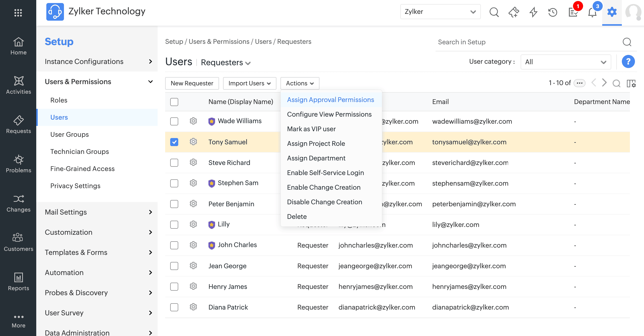Toggle the select-all header checkbox

click(174, 102)
